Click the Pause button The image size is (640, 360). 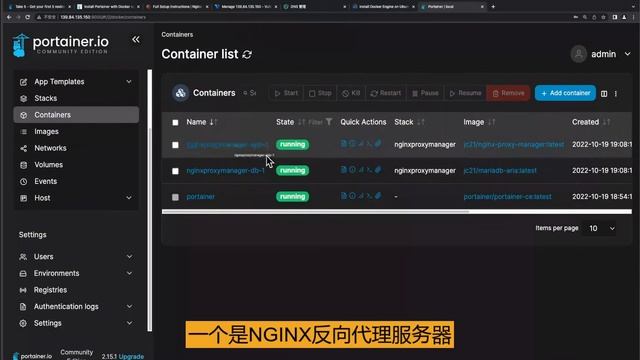tap(425, 93)
